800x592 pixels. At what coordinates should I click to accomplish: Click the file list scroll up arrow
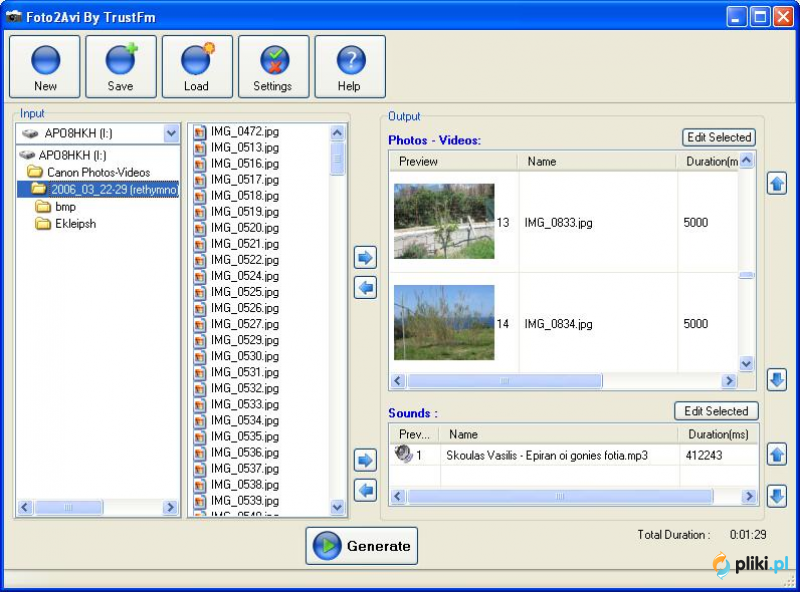coord(337,133)
